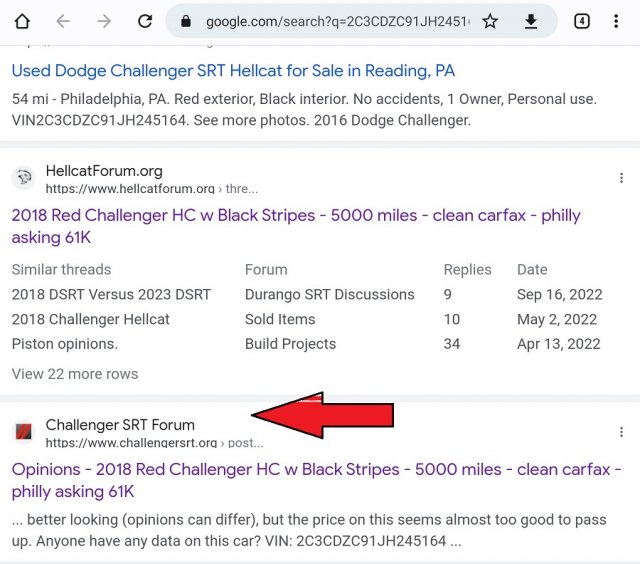Open the Piston opinions thread
Screen dimensions: 640x564
[65, 344]
